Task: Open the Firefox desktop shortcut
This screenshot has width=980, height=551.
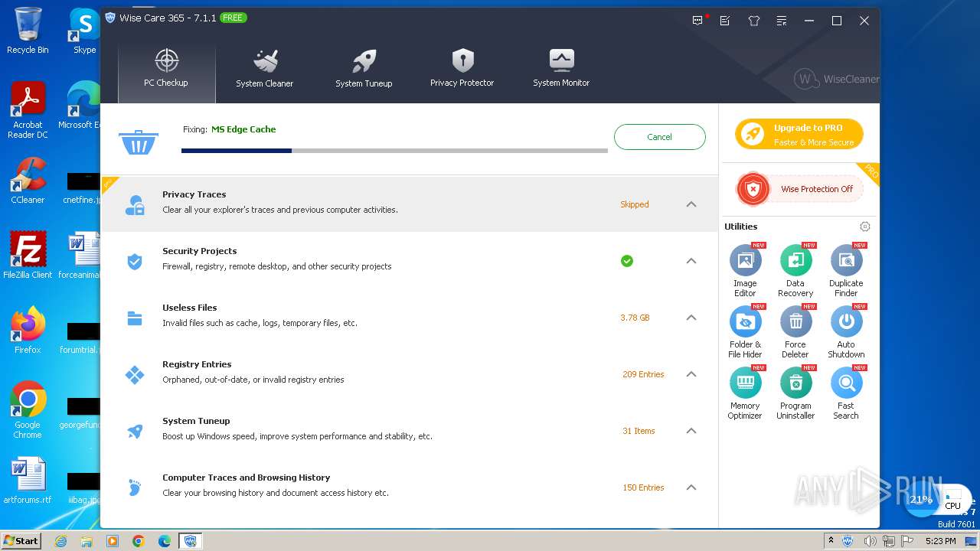Action: tap(28, 330)
